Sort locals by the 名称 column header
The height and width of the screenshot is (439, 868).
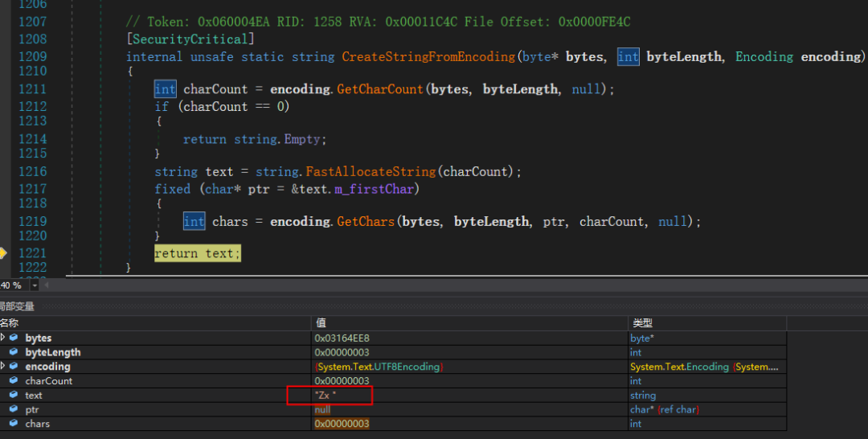[10, 322]
